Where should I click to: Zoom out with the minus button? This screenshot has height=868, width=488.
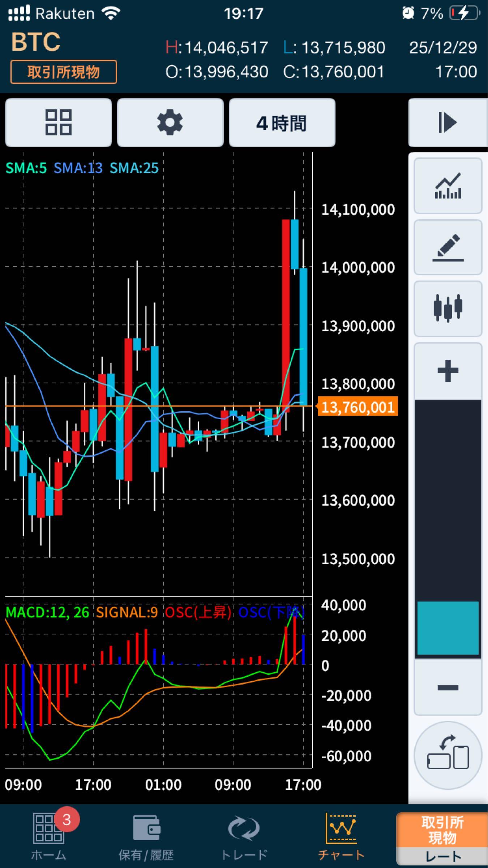tap(448, 688)
